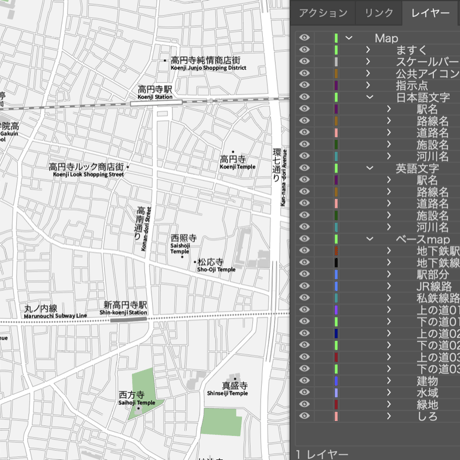Select the 私鉄線路 layer name

(438, 298)
